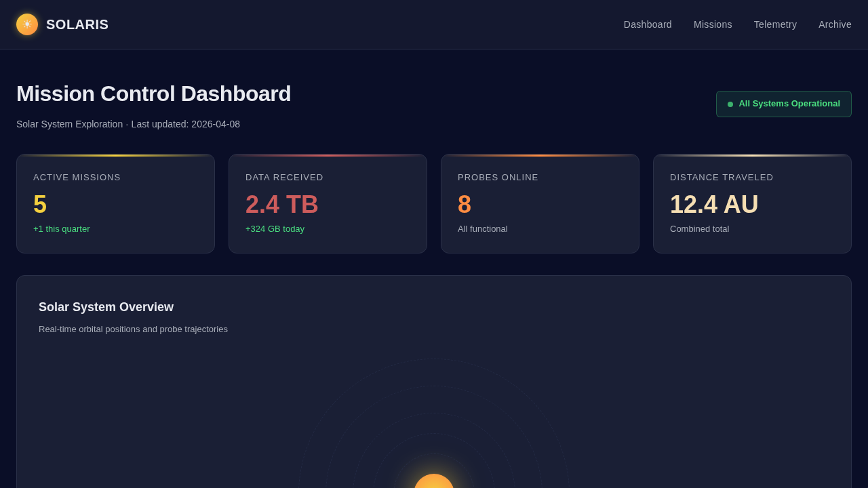
Task: Go to the Missions page
Action: 713,24
